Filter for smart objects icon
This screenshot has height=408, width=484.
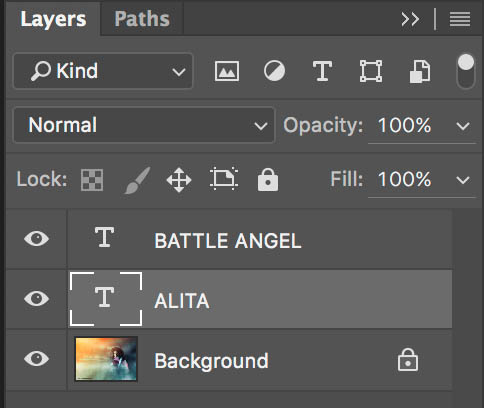click(420, 71)
